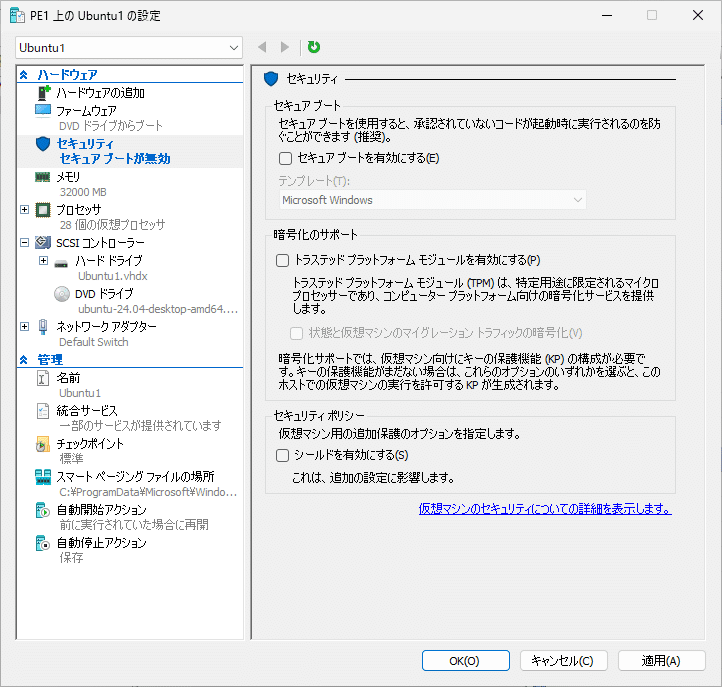
Task: Open the Microsoft Windows template dropdown
Action: (x=433, y=200)
